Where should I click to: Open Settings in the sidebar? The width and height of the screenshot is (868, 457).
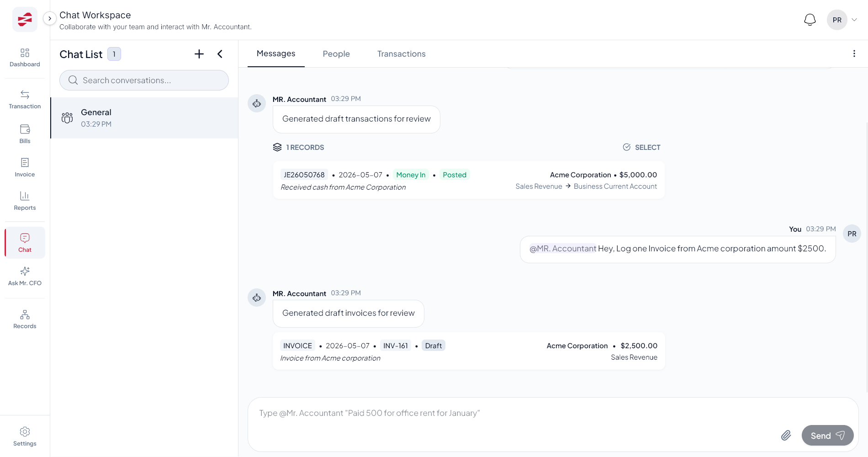tap(25, 437)
